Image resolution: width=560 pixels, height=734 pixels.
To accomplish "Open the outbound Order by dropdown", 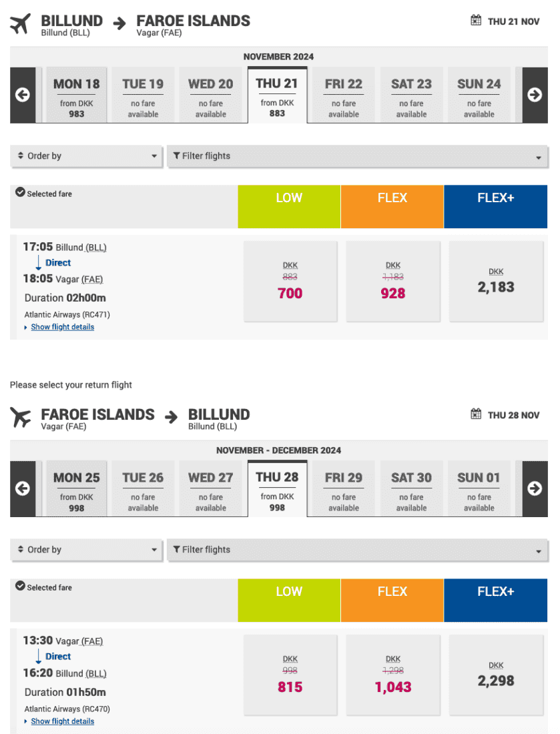I will (87, 156).
